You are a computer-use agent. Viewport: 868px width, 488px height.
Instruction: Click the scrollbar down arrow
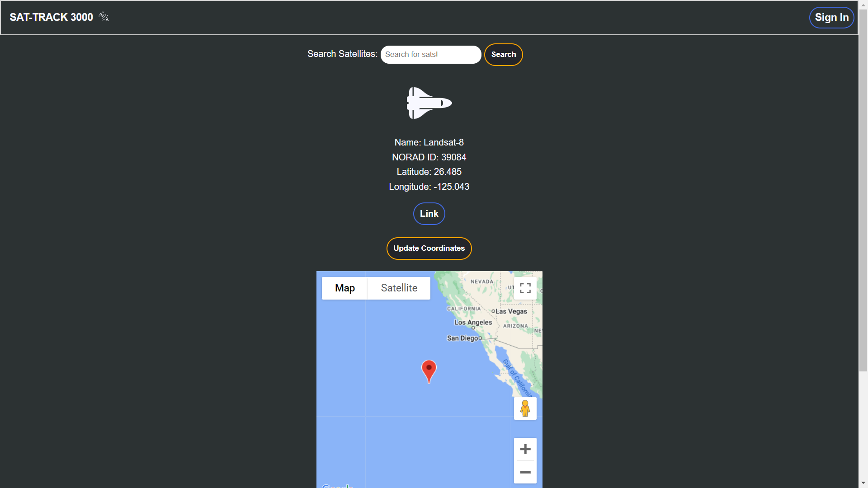(x=863, y=483)
